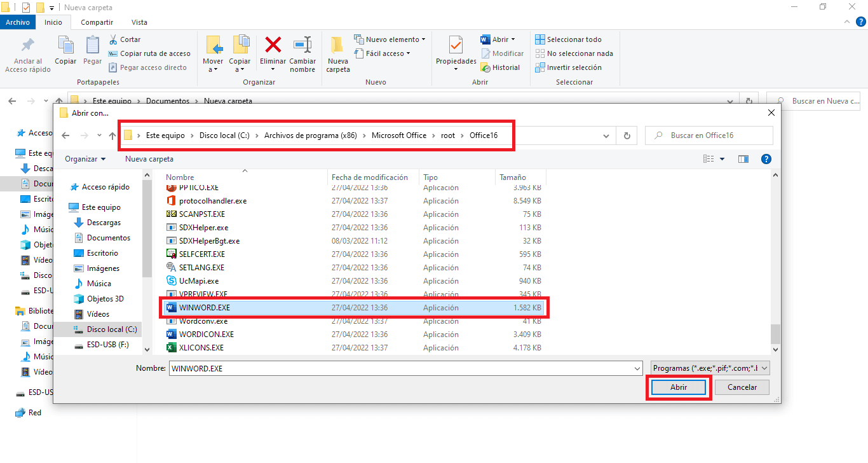
Task: Click the dialog's Up one level arrow
Action: (112, 135)
